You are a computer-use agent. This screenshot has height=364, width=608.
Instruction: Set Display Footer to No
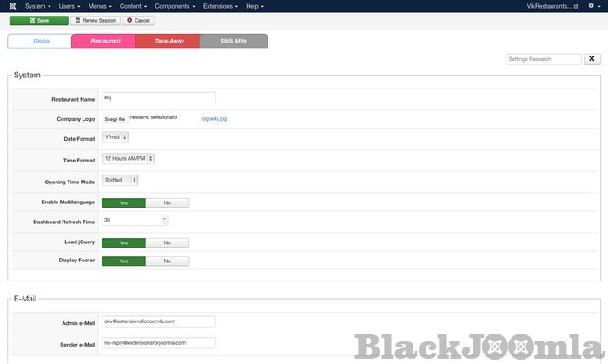click(167, 261)
